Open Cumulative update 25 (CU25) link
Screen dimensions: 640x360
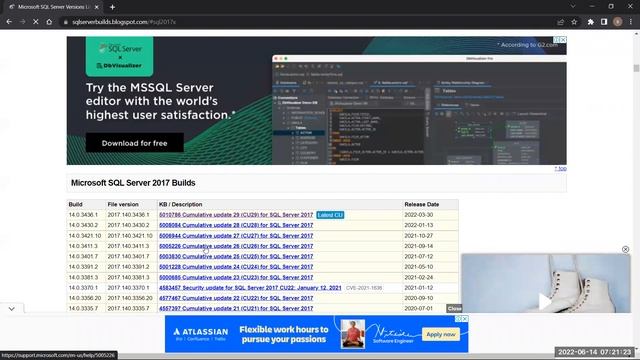tap(236, 256)
